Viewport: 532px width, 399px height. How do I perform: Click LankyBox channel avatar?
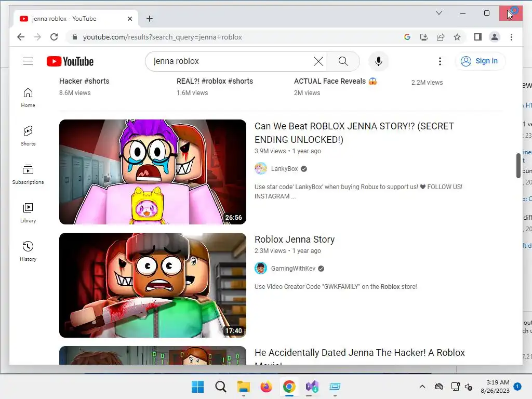[261, 169]
